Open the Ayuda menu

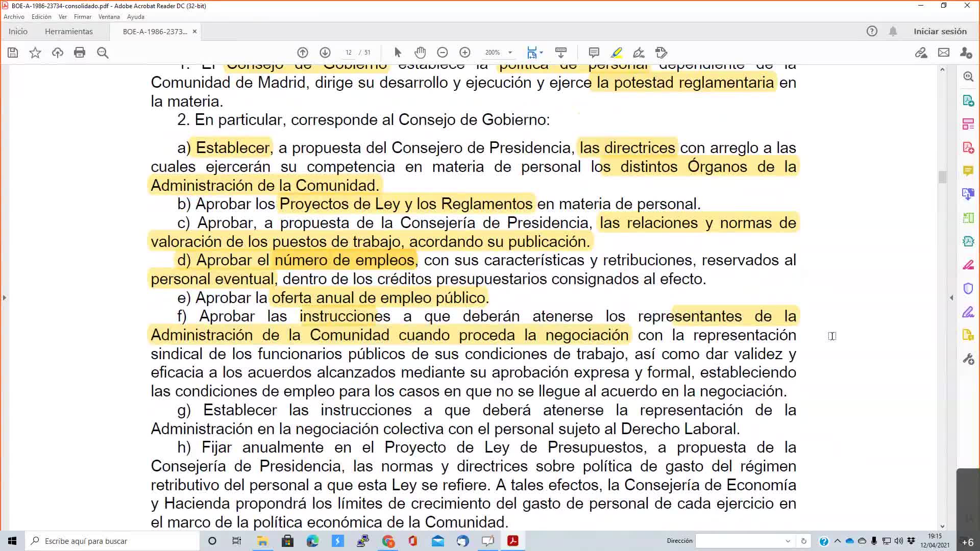[x=136, y=17]
